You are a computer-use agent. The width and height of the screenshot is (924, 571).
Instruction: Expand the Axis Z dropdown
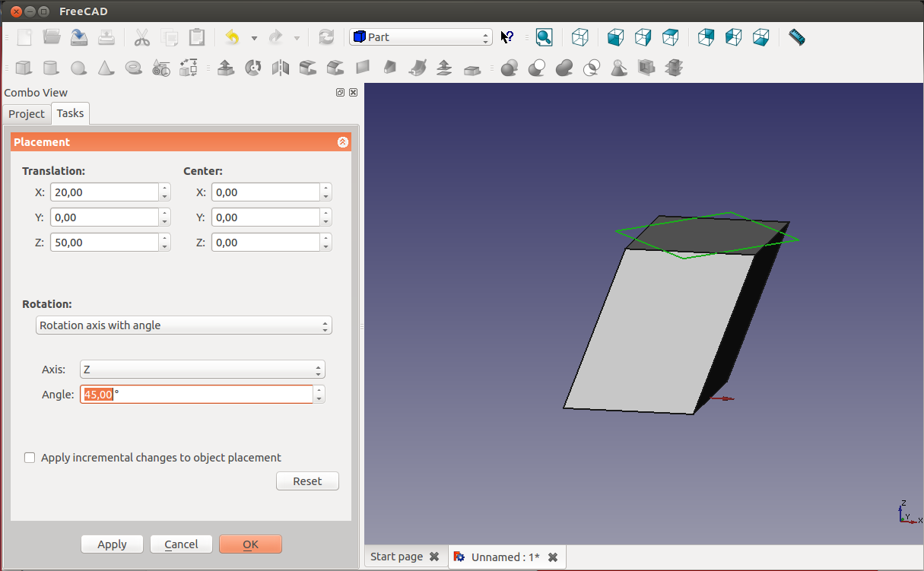point(202,370)
